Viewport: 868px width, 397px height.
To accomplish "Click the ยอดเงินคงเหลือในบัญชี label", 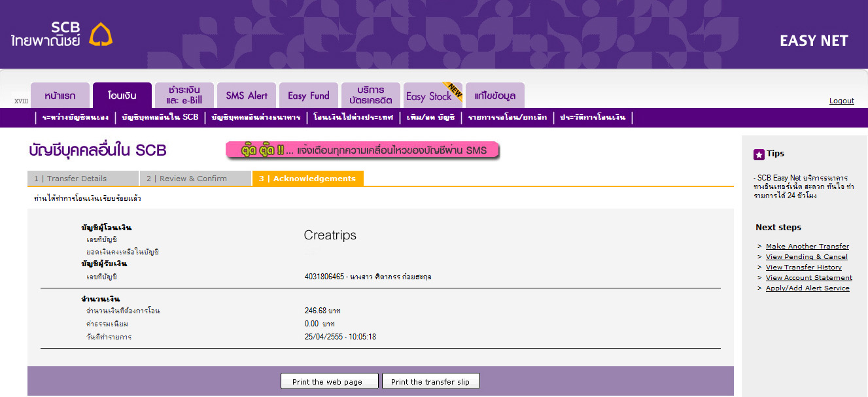I will [122, 252].
